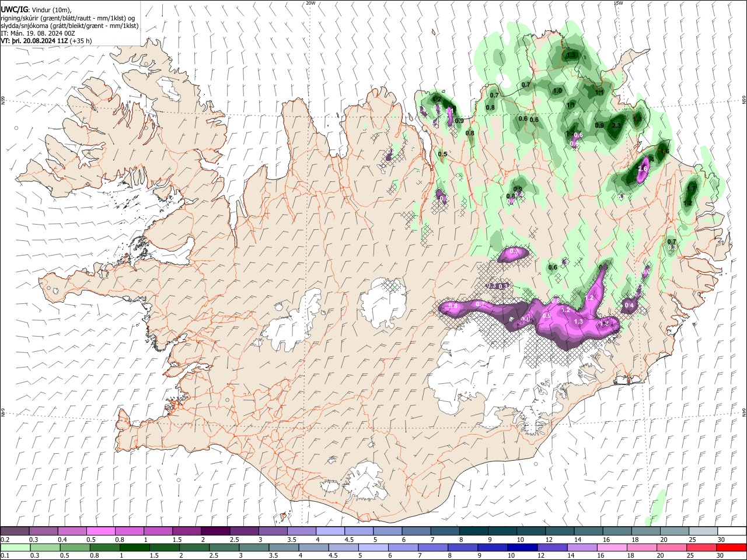Click the palest green 0.1–0.3 swatch in lower legend
Screen dimensions: 747x560
point(15,547)
